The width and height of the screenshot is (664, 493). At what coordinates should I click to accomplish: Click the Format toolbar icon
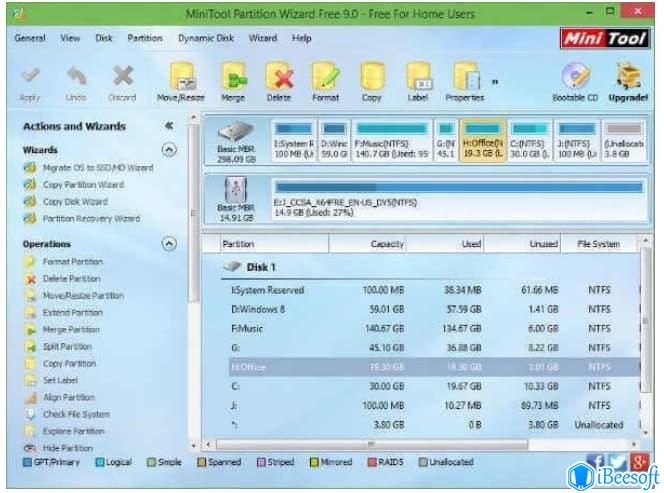coord(325,77)
